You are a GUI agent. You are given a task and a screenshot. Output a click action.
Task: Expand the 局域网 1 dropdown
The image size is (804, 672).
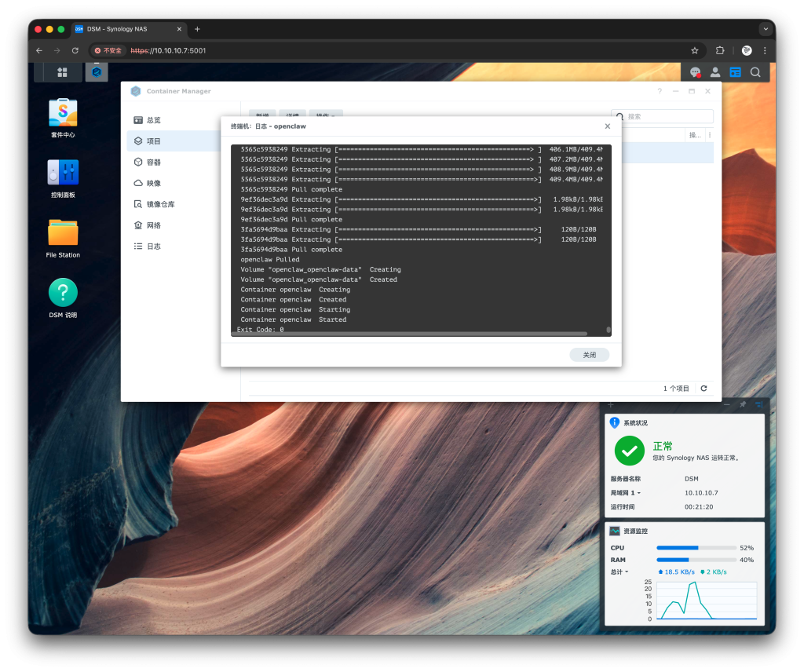[x=626, y=493]
